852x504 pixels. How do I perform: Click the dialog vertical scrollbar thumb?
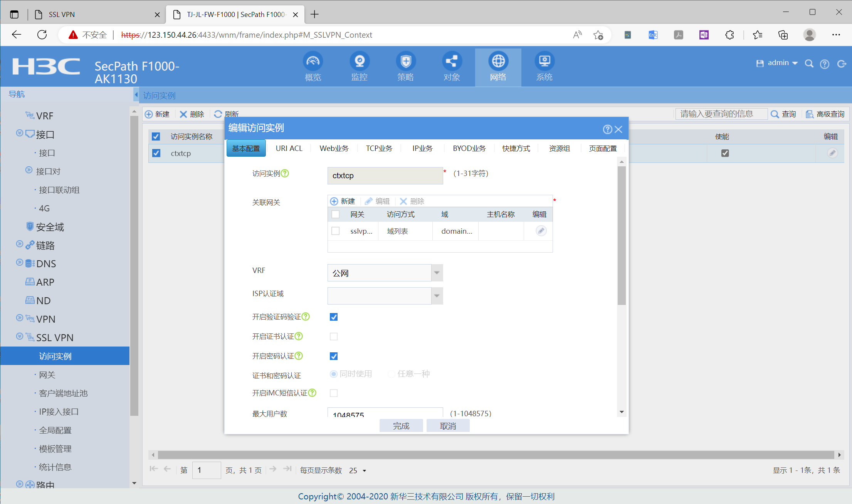(x=621, y=235)
